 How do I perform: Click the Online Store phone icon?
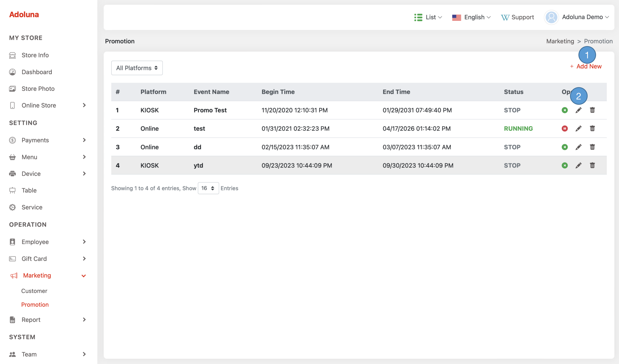(12, 105)
